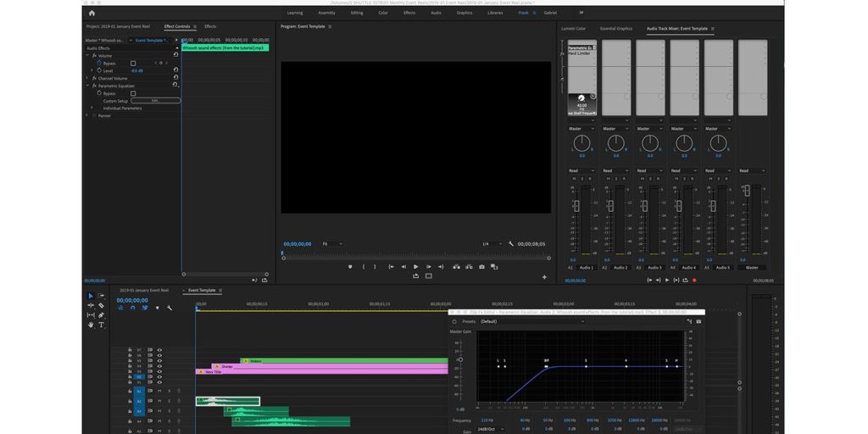The height and width of the screenshot is (434, 868).
Task: Click Export Frame camera icon in Program monitor
Action: tap(481, 266)
